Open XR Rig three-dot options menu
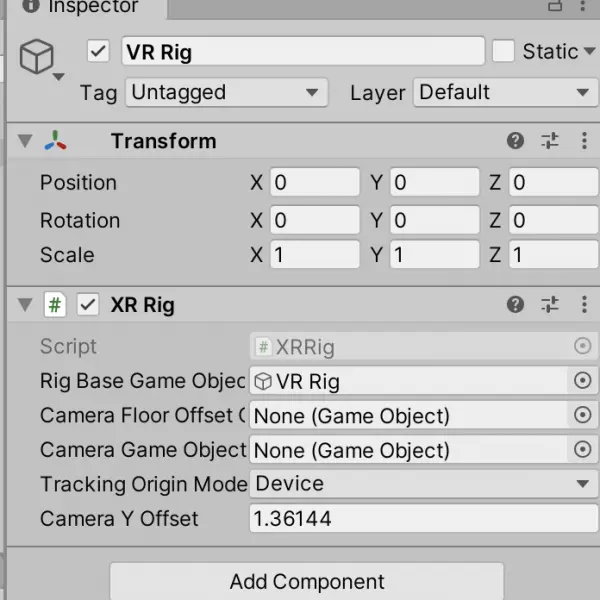This screenshot has width=600, height=600. pyautogui.click(x=584, y=305)
